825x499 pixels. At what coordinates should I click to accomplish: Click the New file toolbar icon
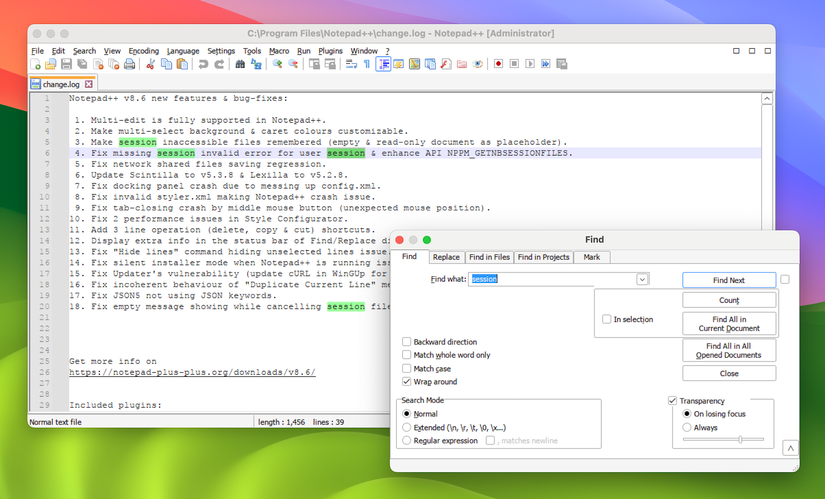pyautogui.click(x=37, y=64)
